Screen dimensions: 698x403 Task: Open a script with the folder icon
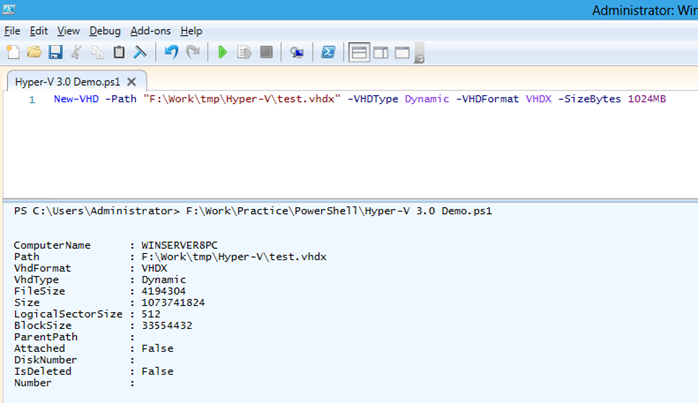[34, 52]
